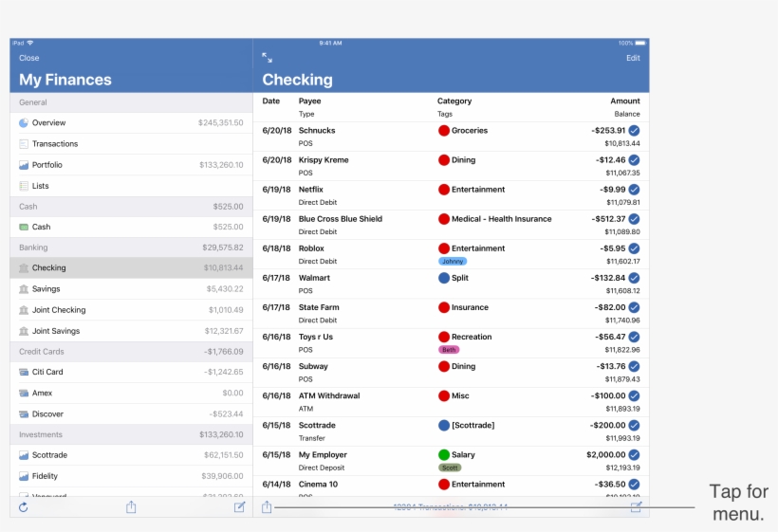
Task: Open share menu under the Checking transactions
Action: coord(267,507)
